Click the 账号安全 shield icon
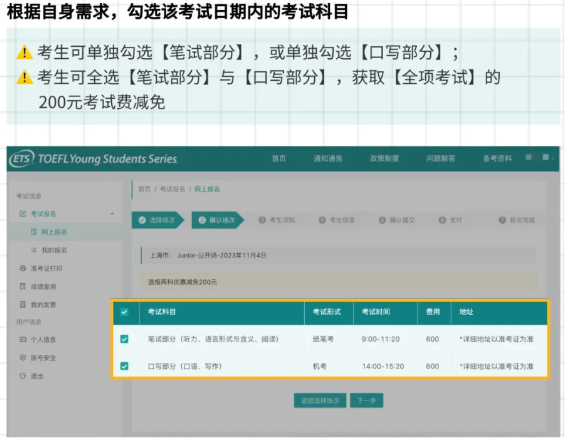The width and height of the screenshot is (565, 438). 23,358
